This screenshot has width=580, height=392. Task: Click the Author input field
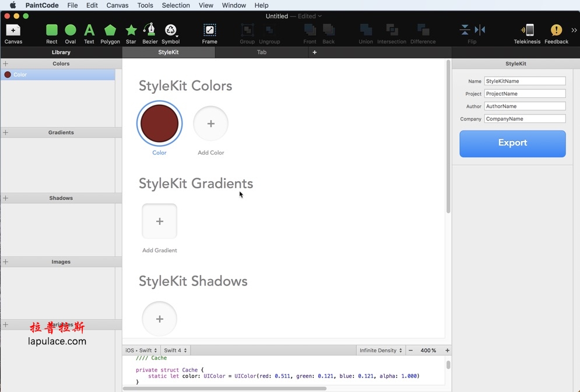coord(525,106)
